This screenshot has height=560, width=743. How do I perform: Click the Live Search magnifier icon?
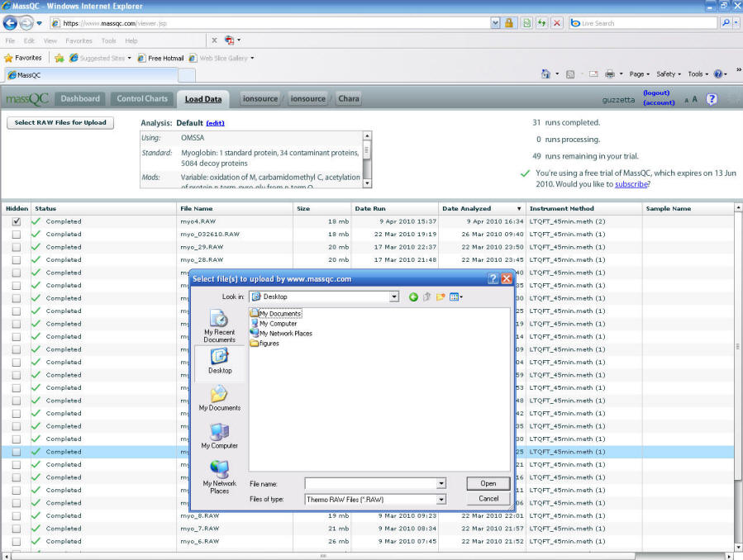point(726,23)
